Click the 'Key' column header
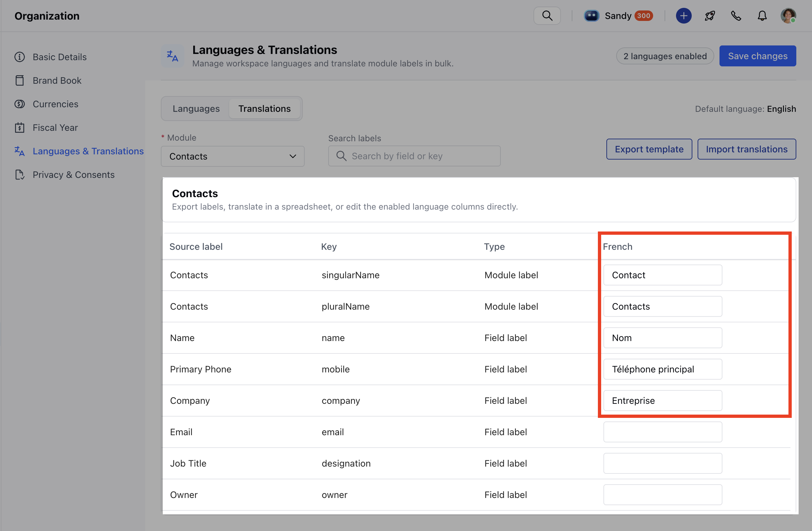This screenshot has height=531, width=812. (329, 247)
